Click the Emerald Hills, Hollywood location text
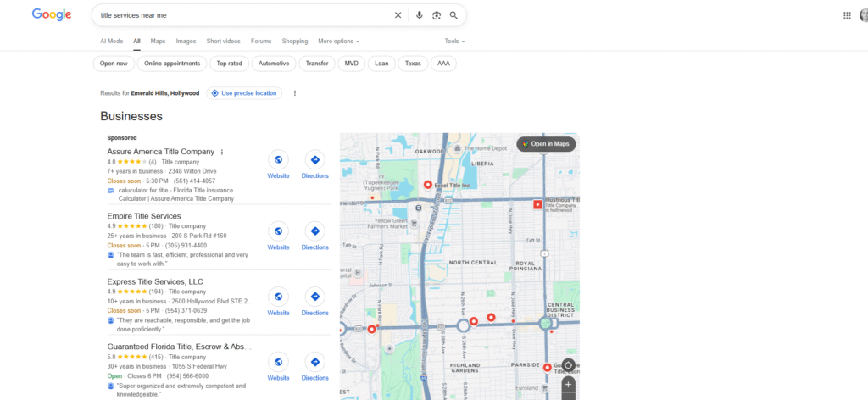The image size is (868, 400). point(165,93)
